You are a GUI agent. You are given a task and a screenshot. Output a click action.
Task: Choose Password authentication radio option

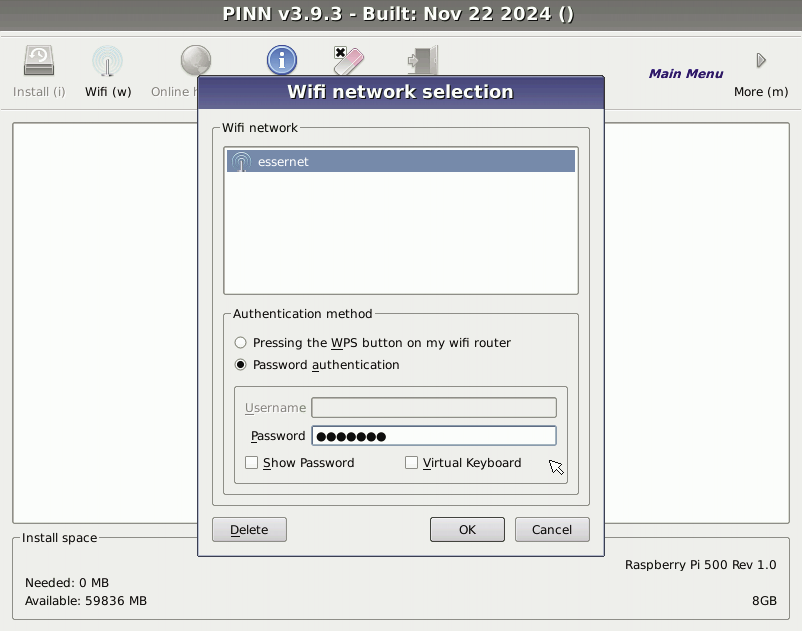tap(240, 364)
